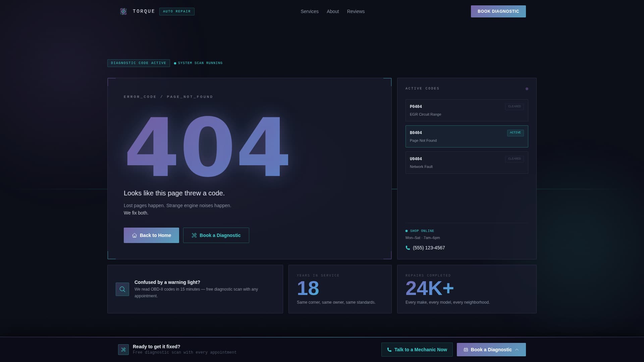The height and width of the screenshot is (362, 644).
Task: Click the OBD-II codes in 15 minutes description
Action: (x=196, y=293)
